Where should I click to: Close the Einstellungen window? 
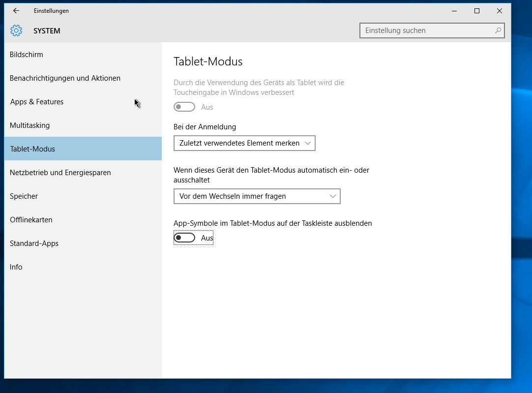(x=500, y=11)
